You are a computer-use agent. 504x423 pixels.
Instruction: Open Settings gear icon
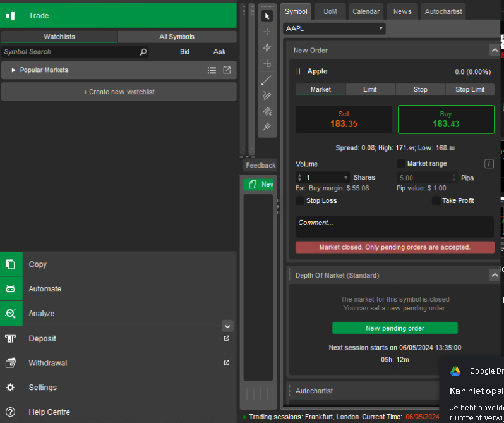tap(11, 388)
